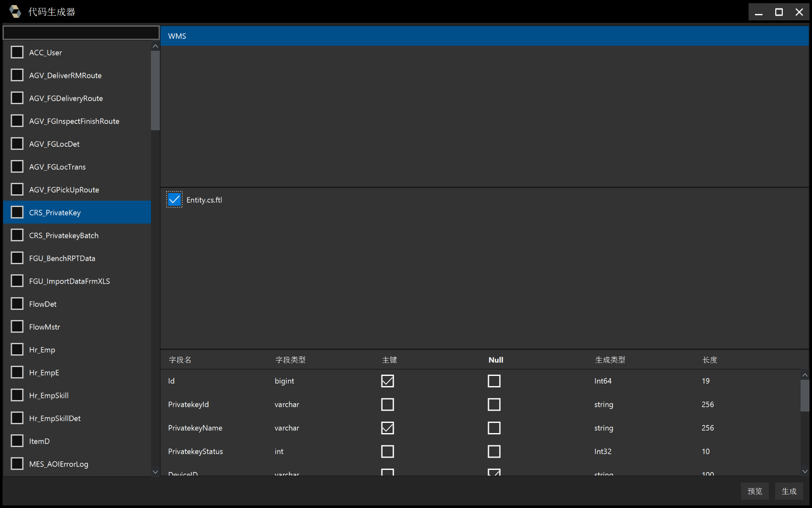The width and height of the screenshot is (812, 508).
Task: Check the FGU_BenchRPTData checkbox
Action: coord(17,258)
